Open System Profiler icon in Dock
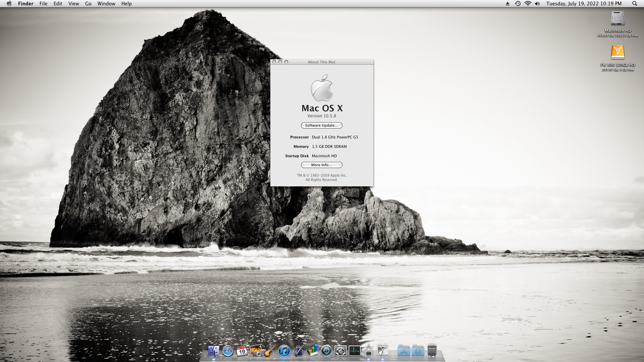The height and width of the screenshot is (362, 644). tap(369, 351)
